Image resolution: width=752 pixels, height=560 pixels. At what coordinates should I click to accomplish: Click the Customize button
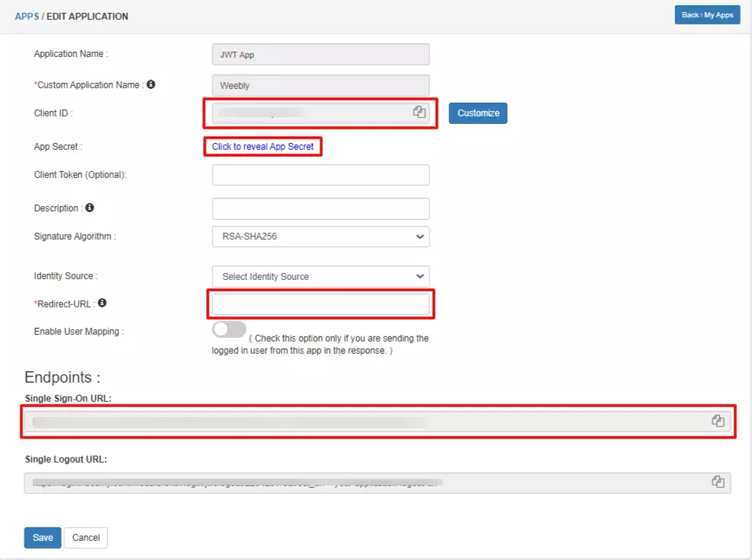478,113
